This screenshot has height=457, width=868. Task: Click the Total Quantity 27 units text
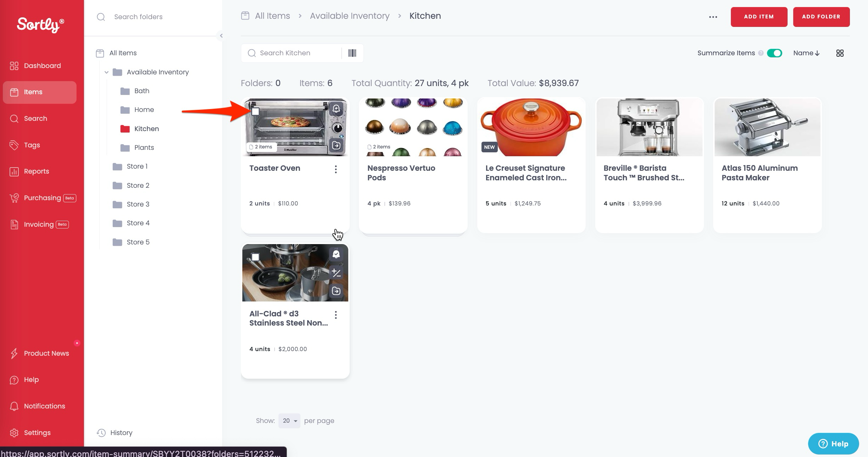[410, 83]
